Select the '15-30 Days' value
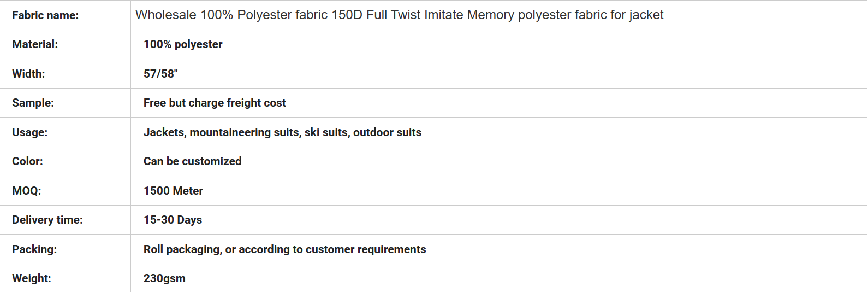 [x=173, y=220]
